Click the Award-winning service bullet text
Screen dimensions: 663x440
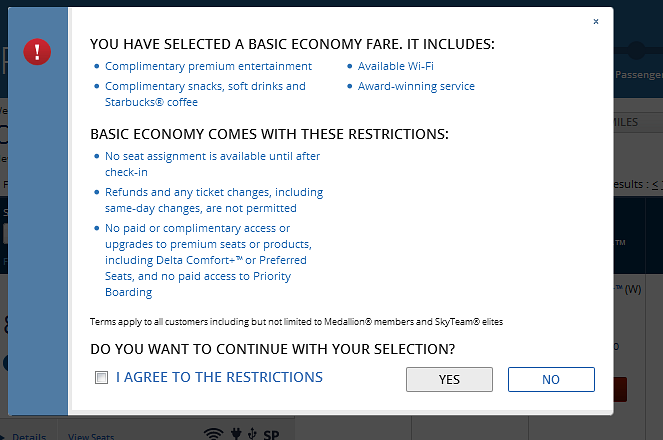coord(416,86)
